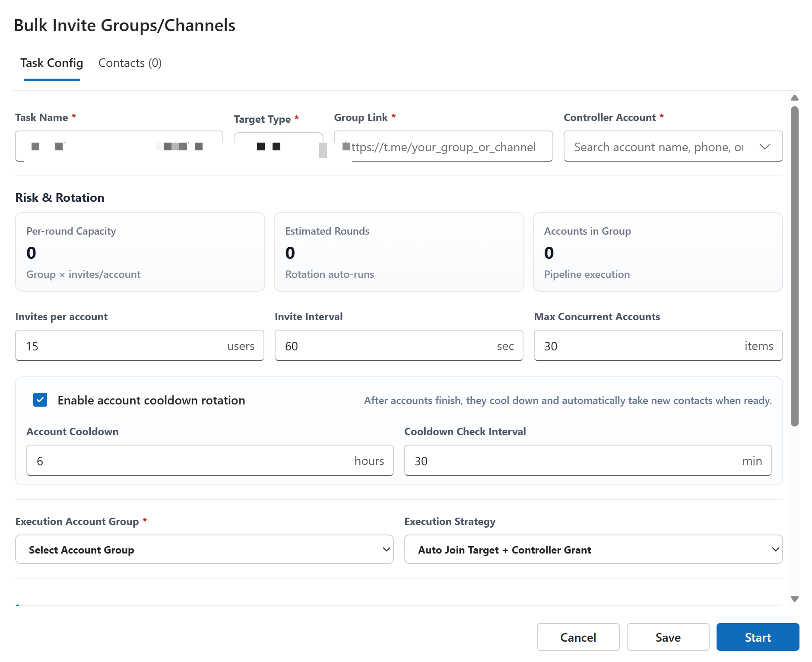Uncheck Enable account cooldown rotation
Screen dimensions: 812x662
tap(40, 400)
